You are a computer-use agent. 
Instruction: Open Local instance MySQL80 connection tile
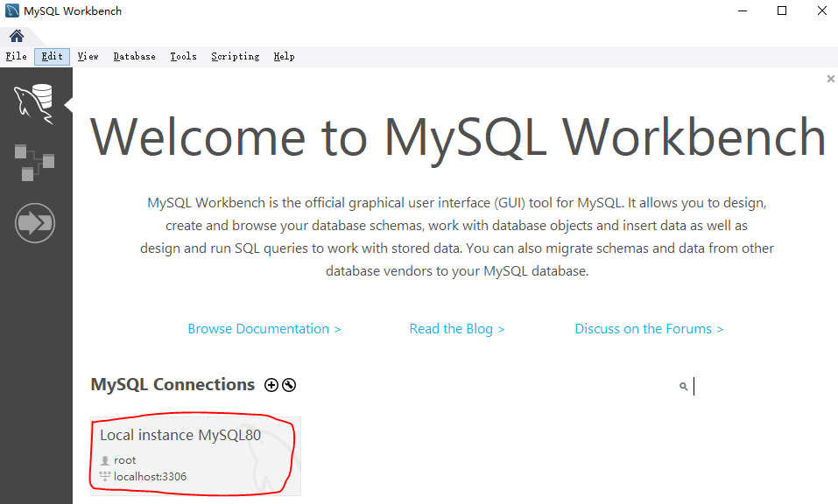coord(195,456)
